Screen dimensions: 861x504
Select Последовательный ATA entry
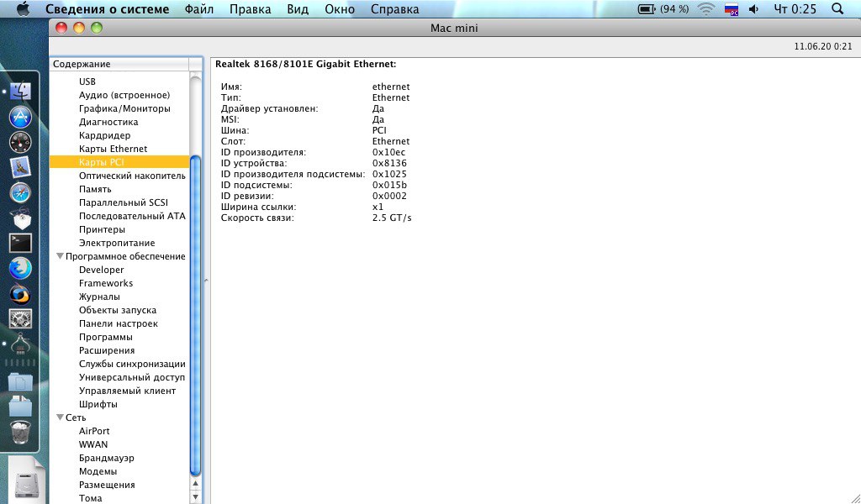coord(132,216)
